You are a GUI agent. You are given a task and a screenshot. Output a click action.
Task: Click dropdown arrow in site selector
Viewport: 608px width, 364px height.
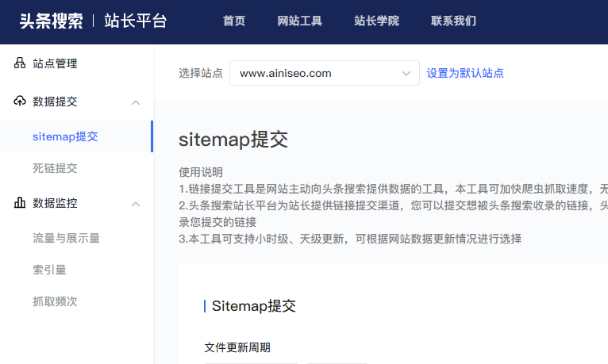click(x=406, y=73)
